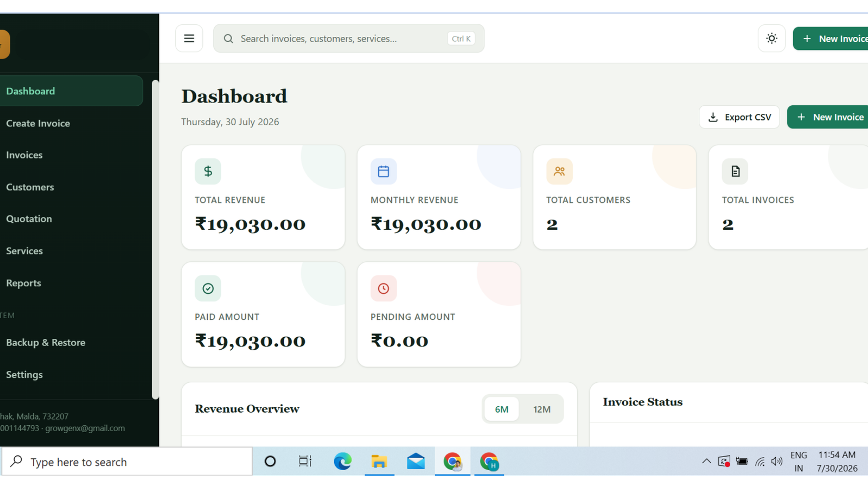Click the checkmark icon on Paid Amount card
Viewport: 868px width, 488px height.
(x=208, y=288)
